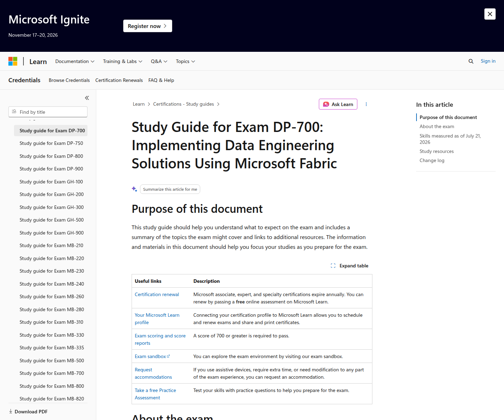This screenshot has width=504, height=420.
Task: Open Browse Credentials tab
Action: (69, 80)
